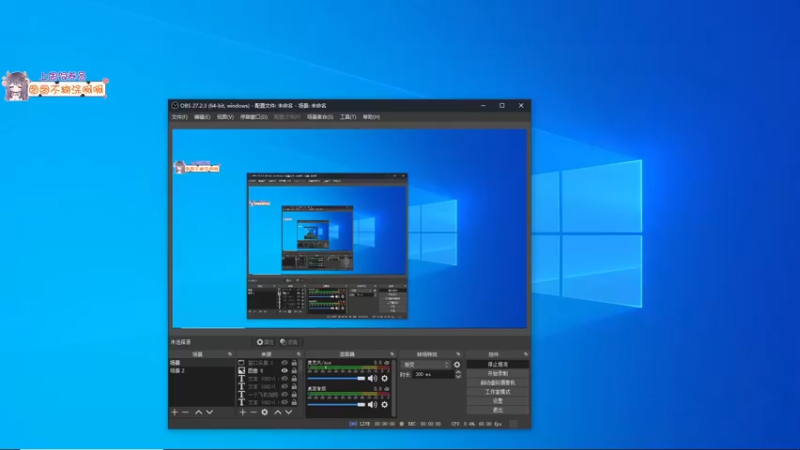Click the 属性 properties button above sources
The image size is (800, 450).
(x=265, y=342)
